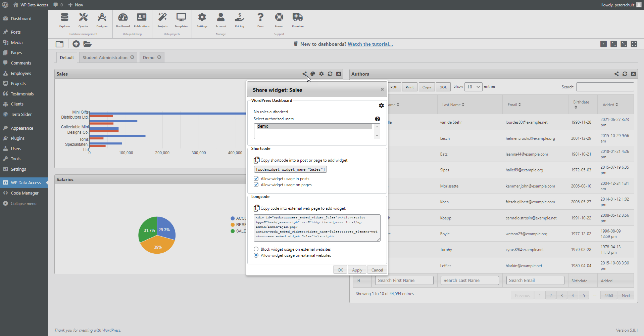Click the shortcode text field
644x336 pixels.
point(290,169)
